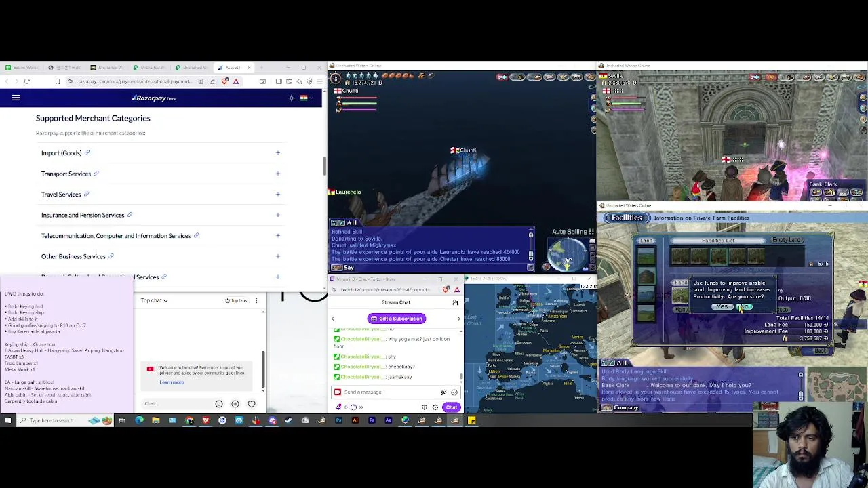Select third facility thumbnail in Facilities List

click(x=717, y=256)
